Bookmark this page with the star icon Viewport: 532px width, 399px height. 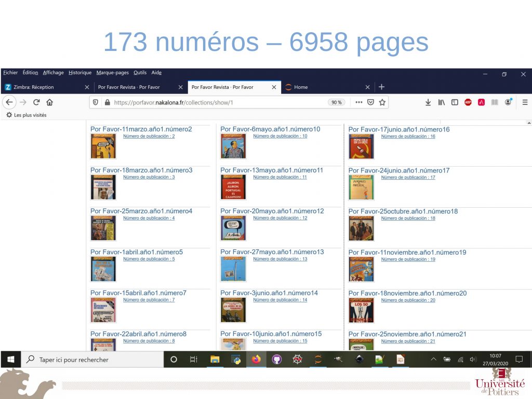(382, 102)
